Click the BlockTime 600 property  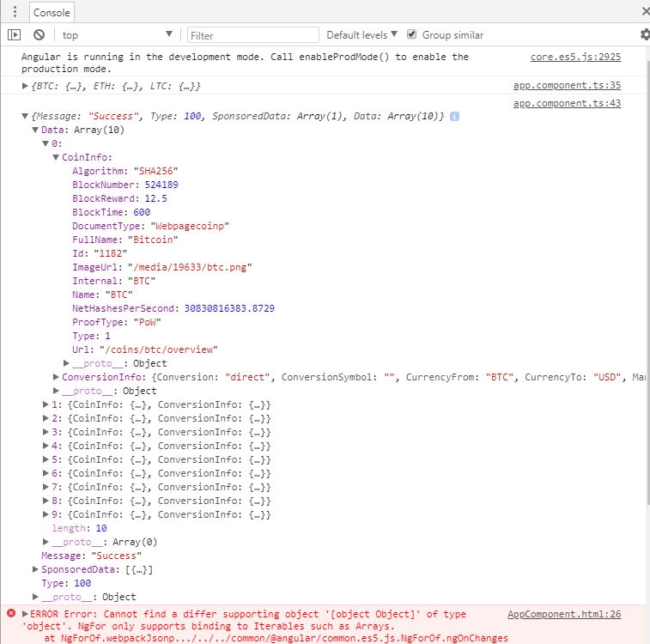[x=111, y=212]
